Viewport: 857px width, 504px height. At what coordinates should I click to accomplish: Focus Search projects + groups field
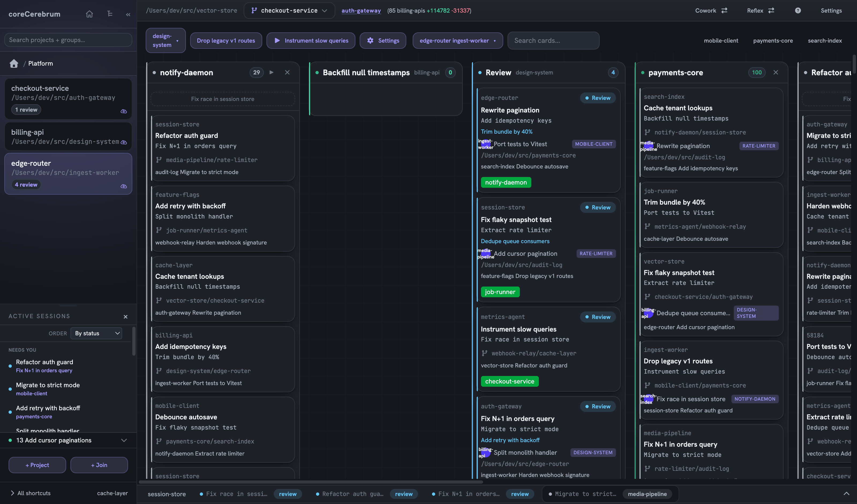[x=68, y=40]
